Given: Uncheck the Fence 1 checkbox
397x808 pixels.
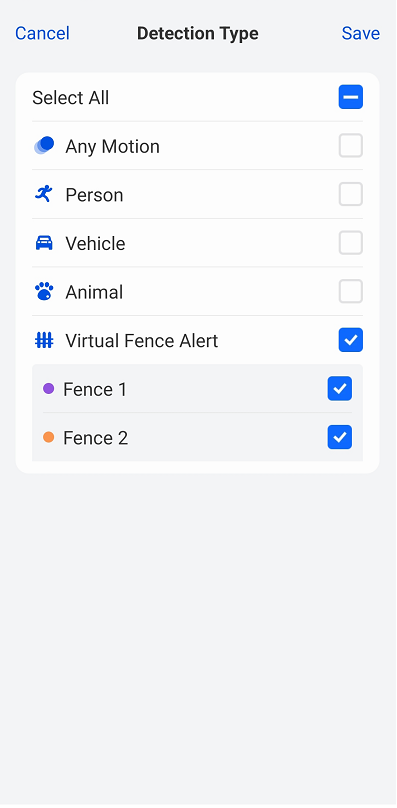Looking at the screenshot, I should (x=340, y=389).
